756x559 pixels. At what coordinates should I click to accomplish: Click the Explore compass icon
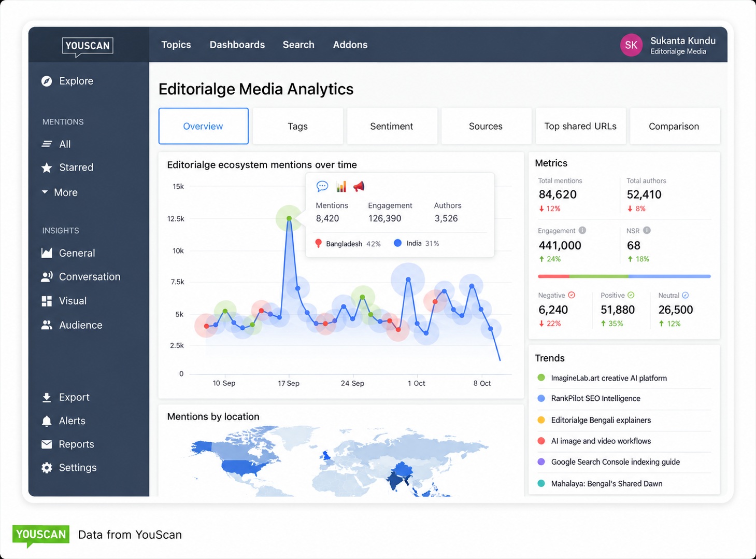(x=47, y=81)
